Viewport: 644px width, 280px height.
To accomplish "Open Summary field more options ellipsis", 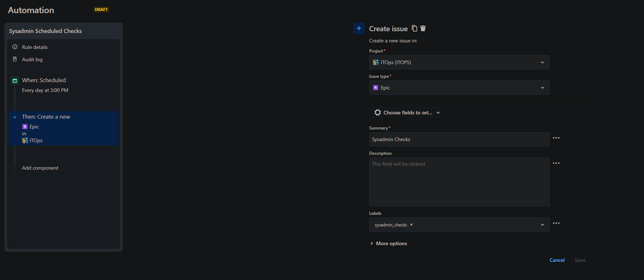I will (556, 138).
